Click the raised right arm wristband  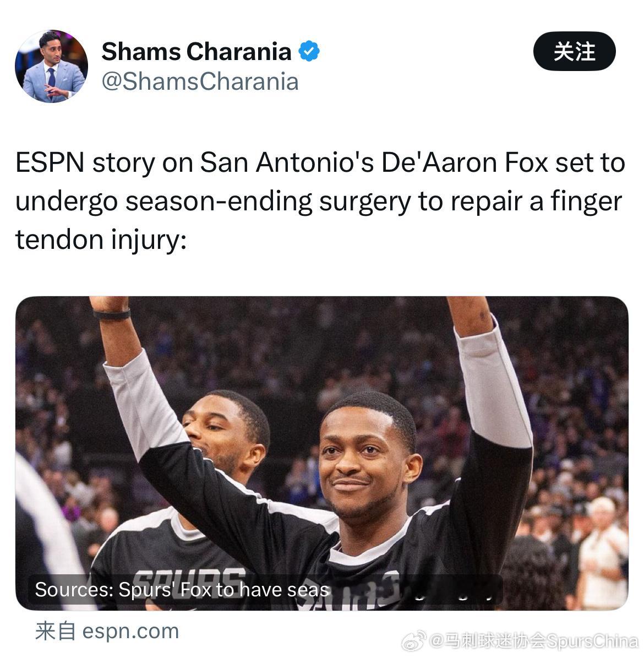(112, 313)
